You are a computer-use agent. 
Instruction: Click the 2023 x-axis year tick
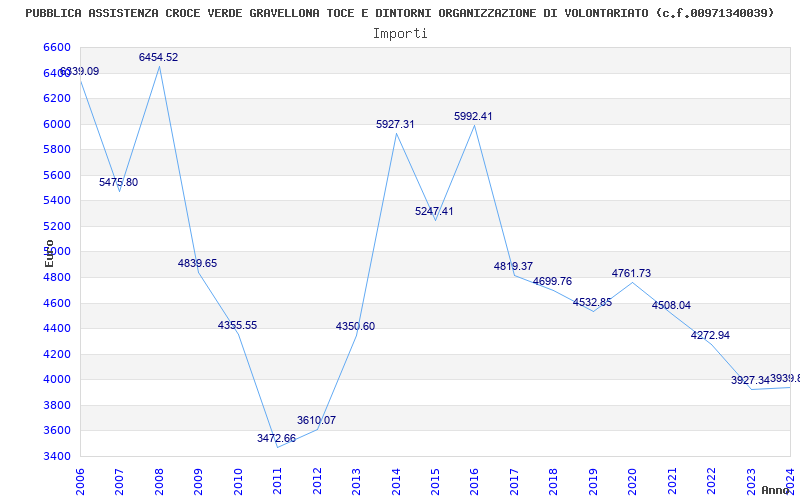point(751,481)
